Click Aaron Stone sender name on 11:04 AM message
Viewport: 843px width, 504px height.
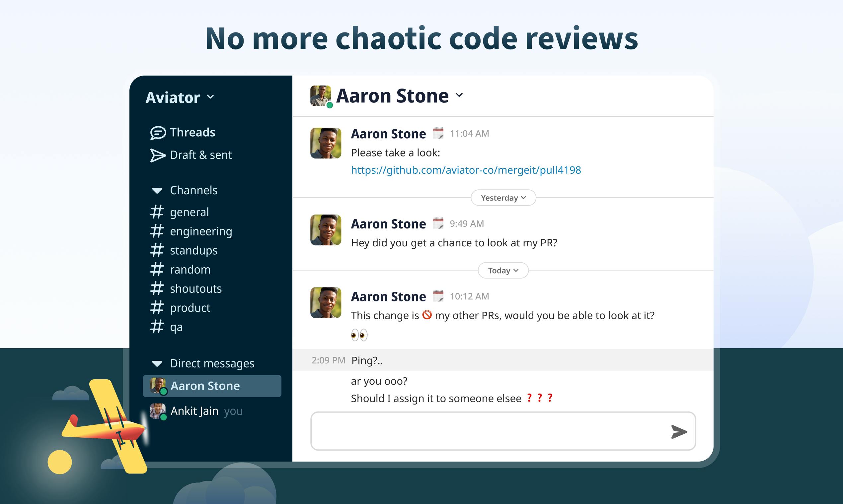coord(389,134)
